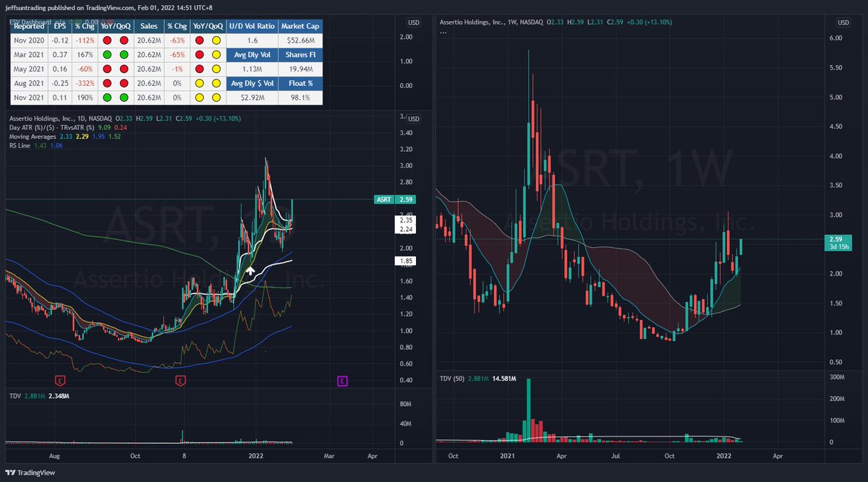Click the red earnings marker below August
868x482 pixels.
[61, 381]
